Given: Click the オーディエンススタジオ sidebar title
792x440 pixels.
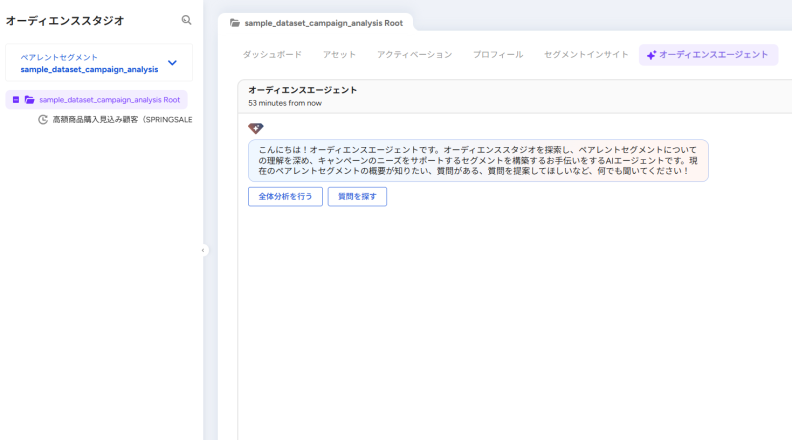Looking at the screenshot, I should pyautogui.click(x=65, y=21).
